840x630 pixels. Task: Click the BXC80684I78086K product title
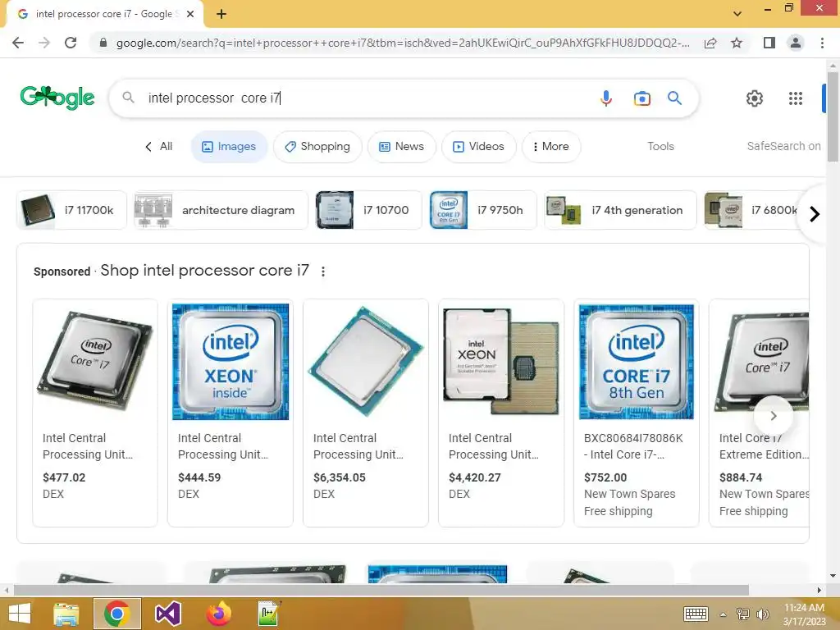633,446
